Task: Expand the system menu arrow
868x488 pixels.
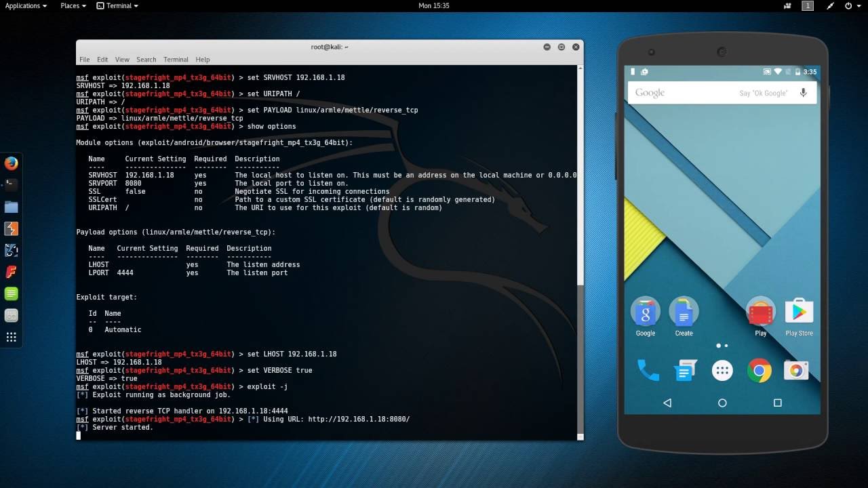Action: coord(859,6)
